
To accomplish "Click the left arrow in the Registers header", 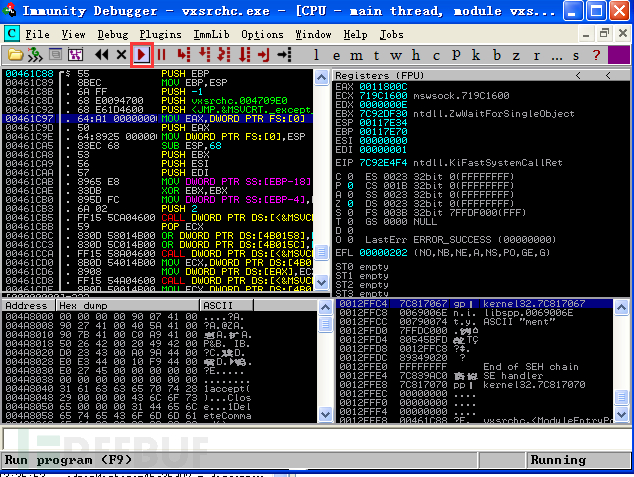I will [578, 76].
